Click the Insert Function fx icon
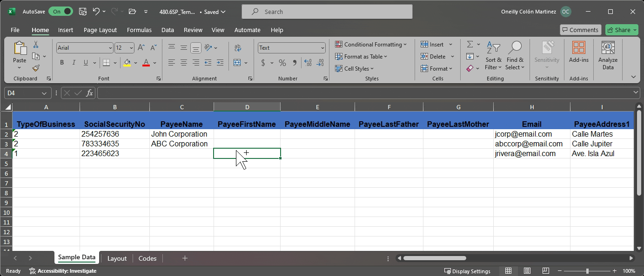The width and height of the screenshot is (644, 276). click(x=90, y=93)
